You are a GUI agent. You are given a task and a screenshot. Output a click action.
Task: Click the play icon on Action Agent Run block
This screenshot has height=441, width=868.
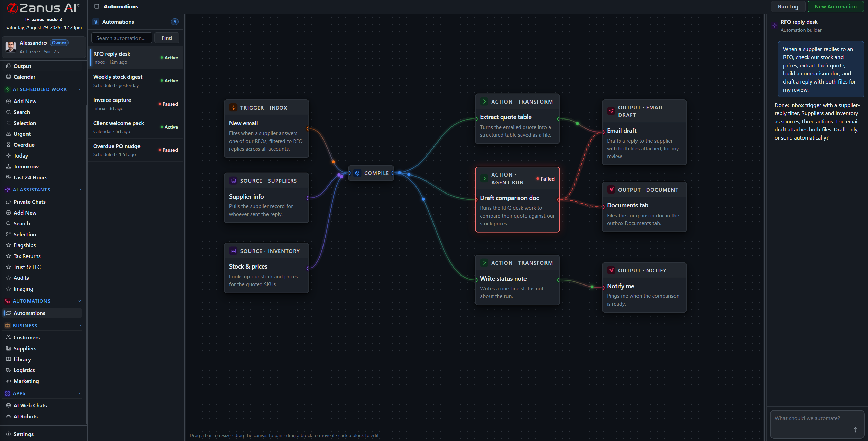484,179
